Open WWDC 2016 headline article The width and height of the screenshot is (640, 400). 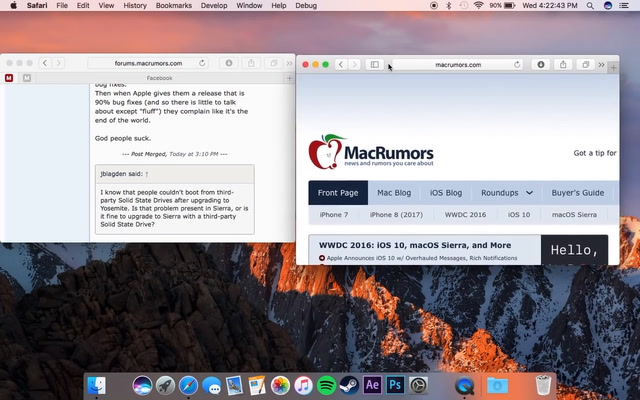415,245
